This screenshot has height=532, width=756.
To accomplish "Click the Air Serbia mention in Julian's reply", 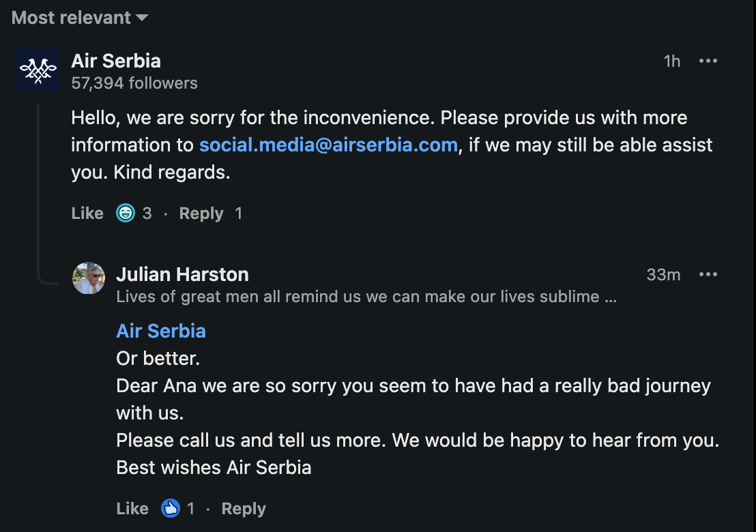I will pyautogui.click(x=161, y=331).
